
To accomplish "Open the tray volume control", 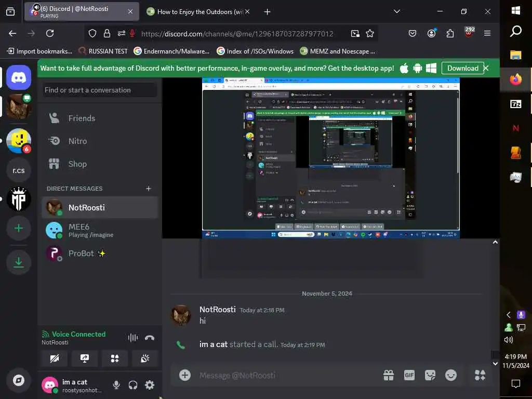I will tap(508, 340).
